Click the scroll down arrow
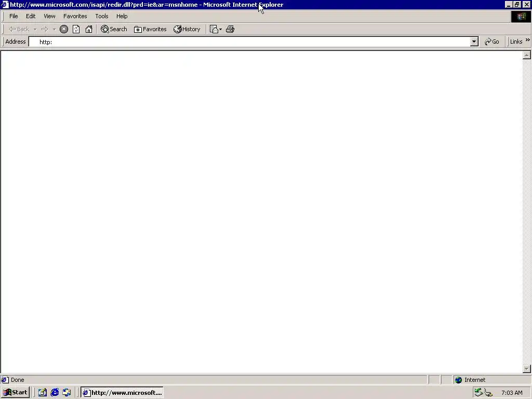Viewport: 532px width, 399px height. [x=527, y=368]
